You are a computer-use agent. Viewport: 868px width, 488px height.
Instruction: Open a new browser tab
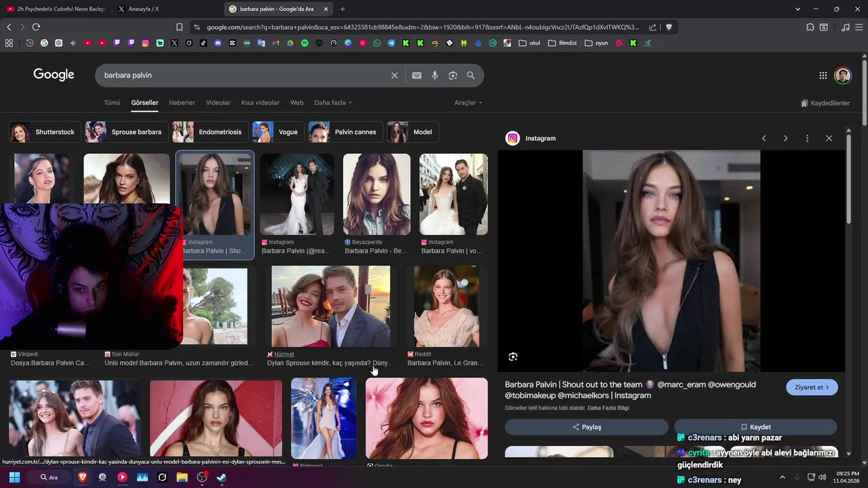(342, 9)
